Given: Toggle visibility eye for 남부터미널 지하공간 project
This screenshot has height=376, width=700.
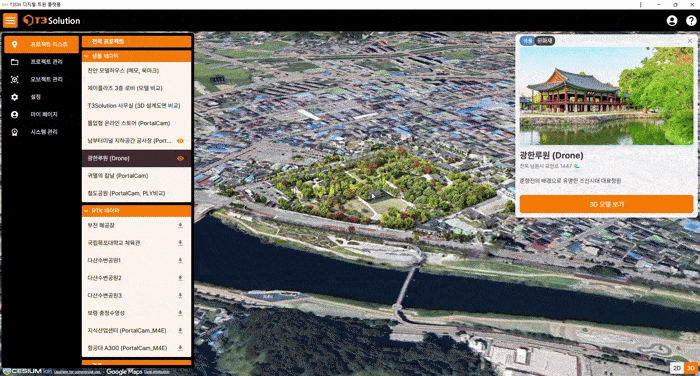Looking at the screenshot, I should (180, 141).
